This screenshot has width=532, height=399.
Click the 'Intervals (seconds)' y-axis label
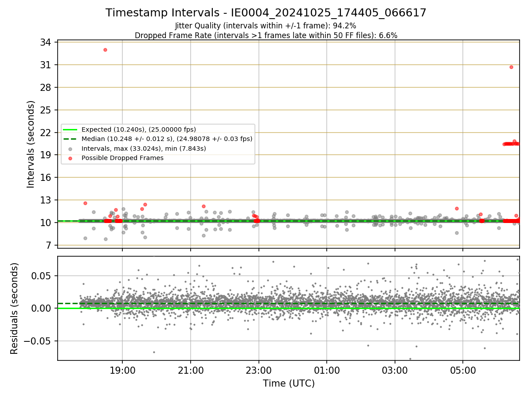(x=31, y=144)
